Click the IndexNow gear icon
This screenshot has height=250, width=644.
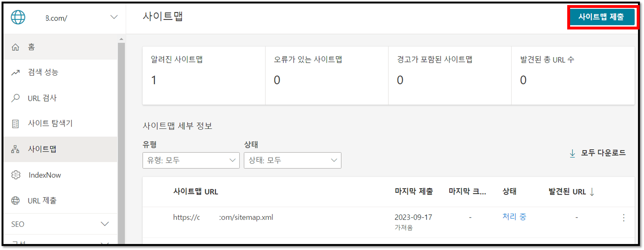(x=16, y=175)
